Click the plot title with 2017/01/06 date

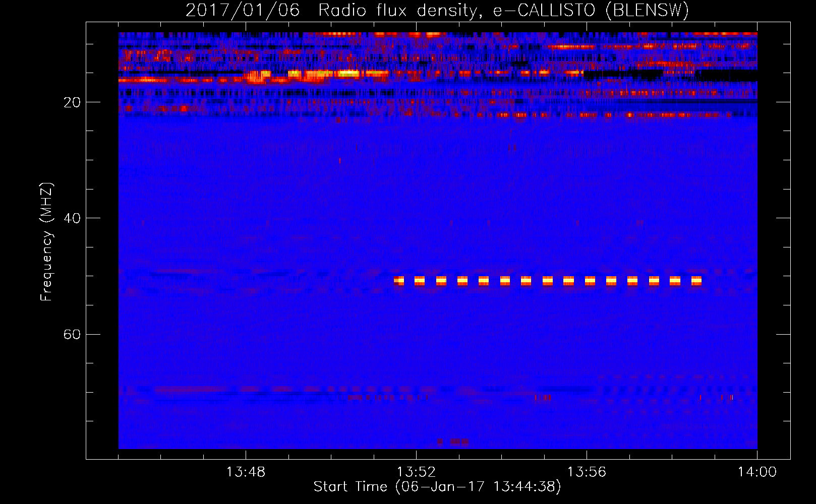tap(437, 10)
